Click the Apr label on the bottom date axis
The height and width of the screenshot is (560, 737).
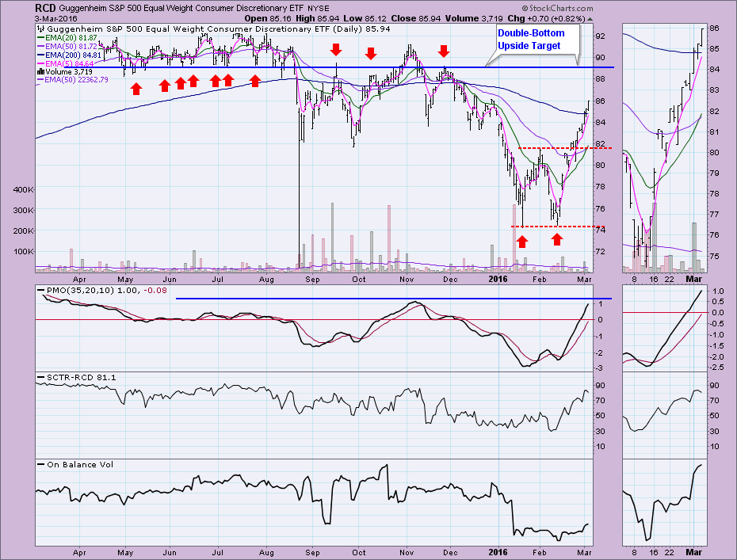[x=79, y=553]
